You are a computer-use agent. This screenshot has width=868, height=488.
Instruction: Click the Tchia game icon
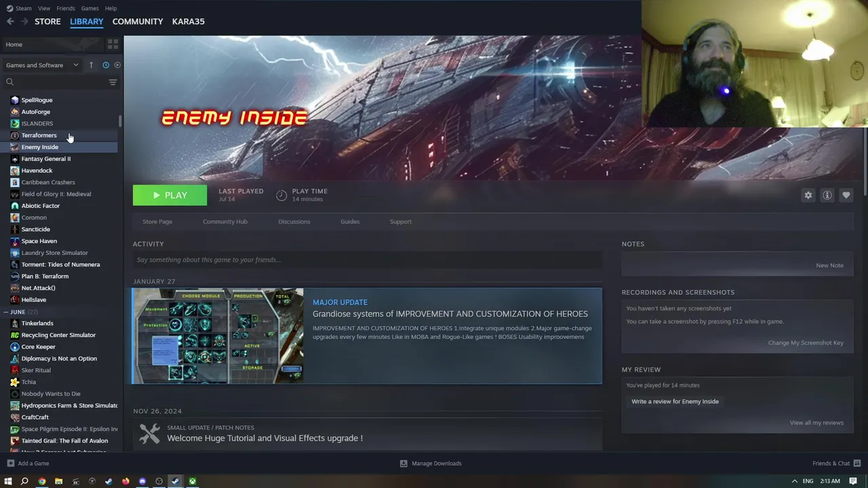[15, 382]
